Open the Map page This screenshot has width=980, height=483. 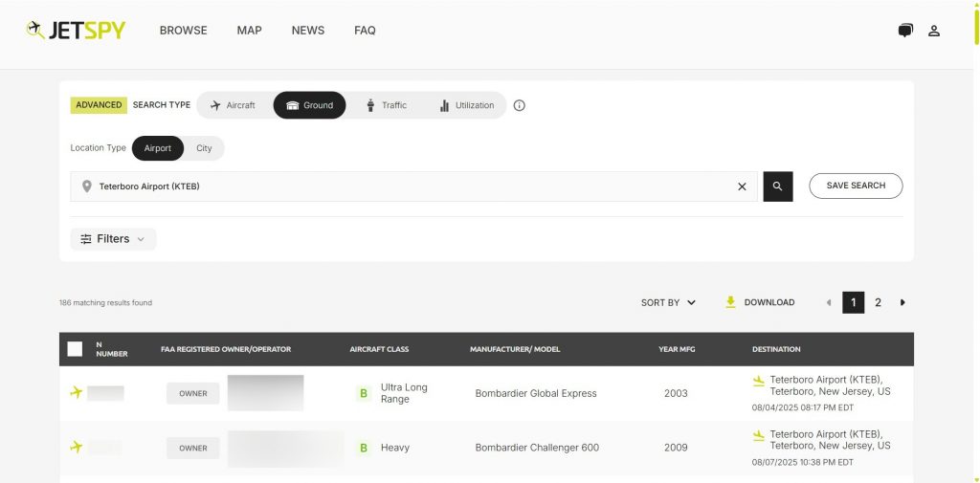(250, 30)
